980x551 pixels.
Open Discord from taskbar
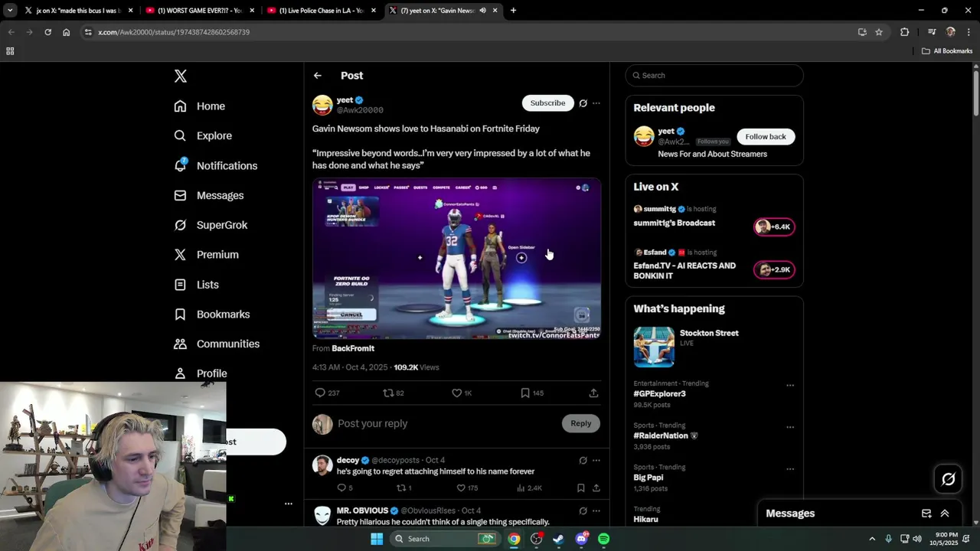pos(582,539)
